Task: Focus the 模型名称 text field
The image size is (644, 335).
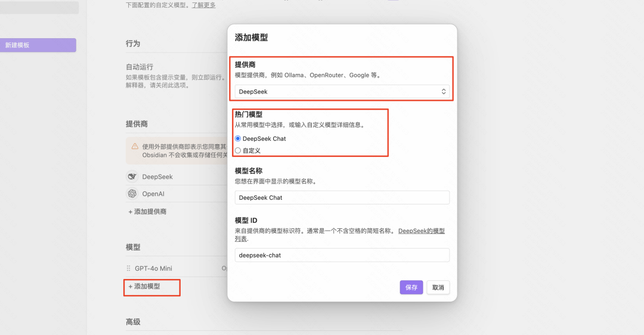Action: click(x=342, y=198)
